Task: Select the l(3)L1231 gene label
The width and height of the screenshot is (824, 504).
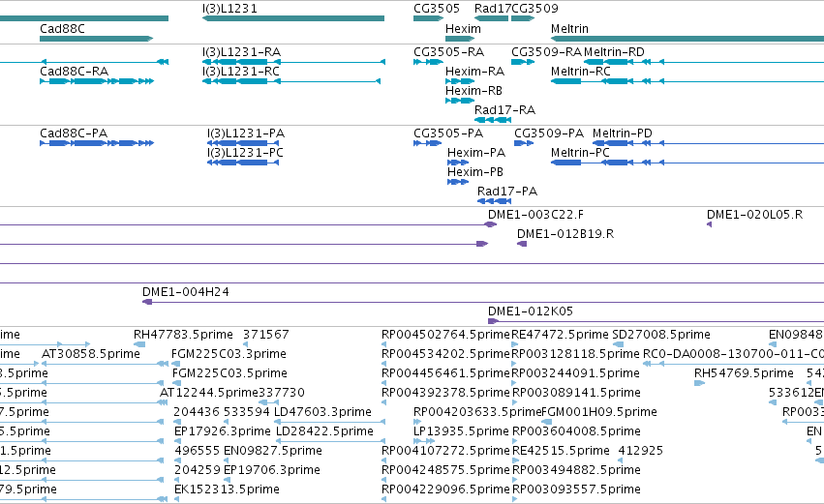Action: [x=229, y=9]
